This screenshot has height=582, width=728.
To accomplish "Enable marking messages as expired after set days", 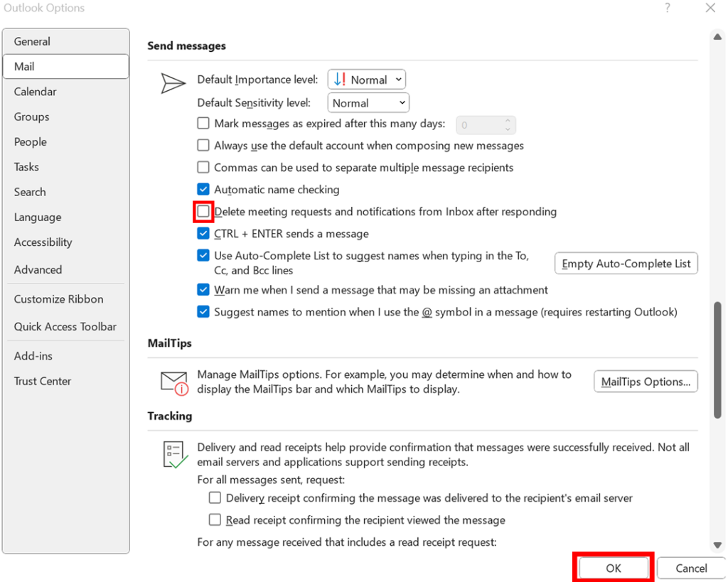I will click(x=203, y=122).
